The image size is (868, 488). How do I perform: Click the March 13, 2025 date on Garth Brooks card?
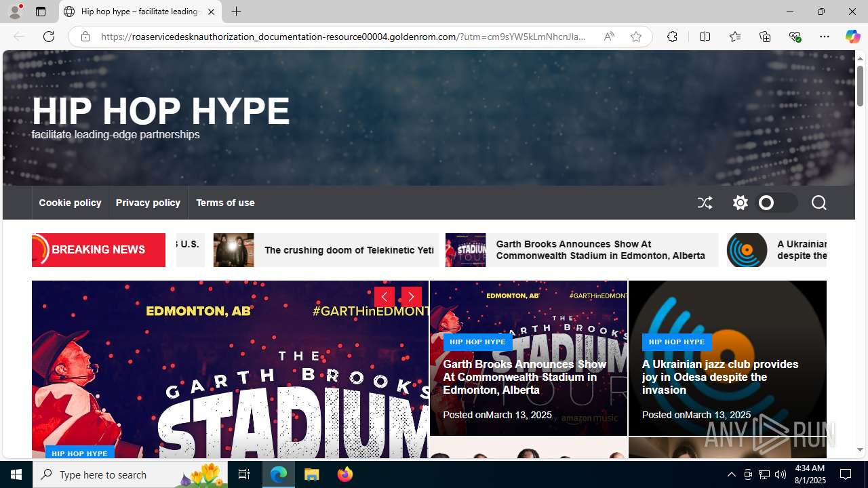pos(518,415)
